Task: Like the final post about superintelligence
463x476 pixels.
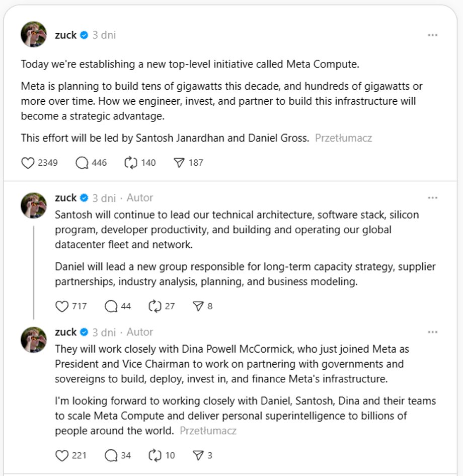Action: pyautogui.click(x=63, y=455)
